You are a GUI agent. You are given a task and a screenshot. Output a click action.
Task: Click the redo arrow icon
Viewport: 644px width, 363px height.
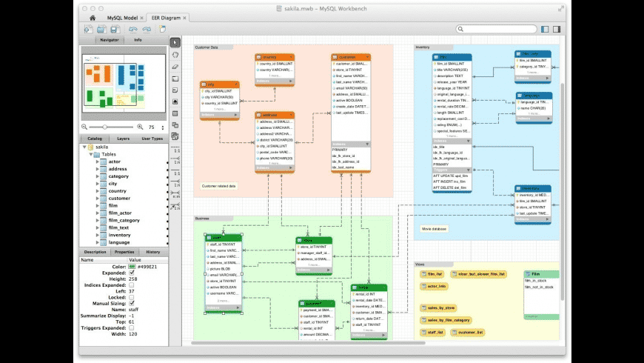pos(147,29)
